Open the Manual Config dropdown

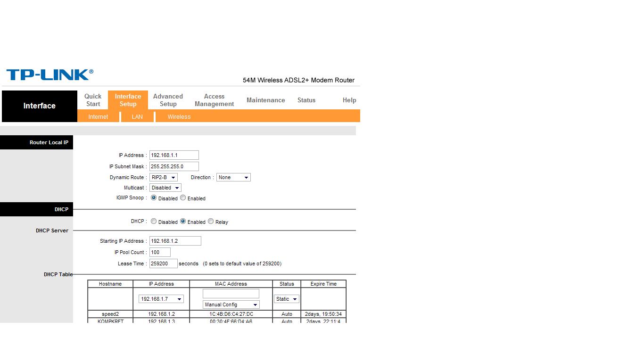tap(231, 304)
